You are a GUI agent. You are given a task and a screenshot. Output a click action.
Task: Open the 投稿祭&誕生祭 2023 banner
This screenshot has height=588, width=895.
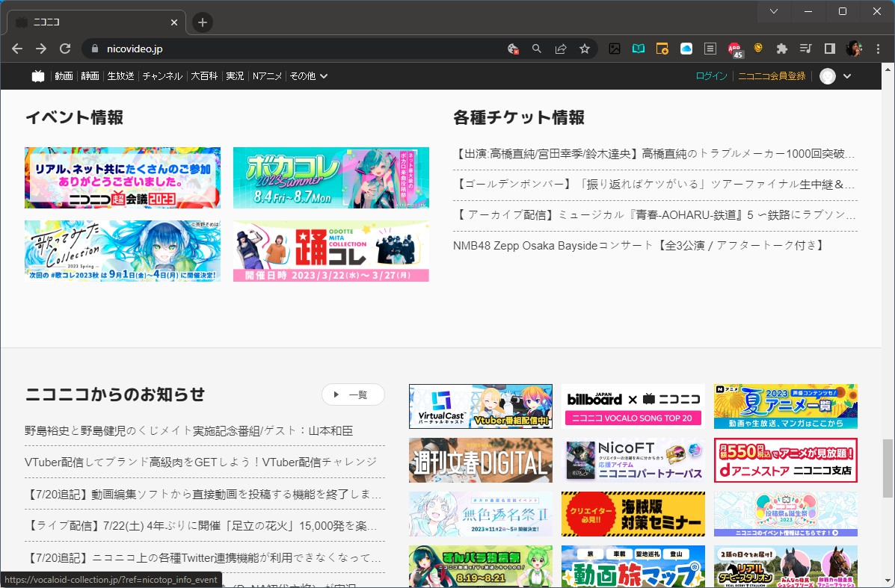(x=785, y=514)
